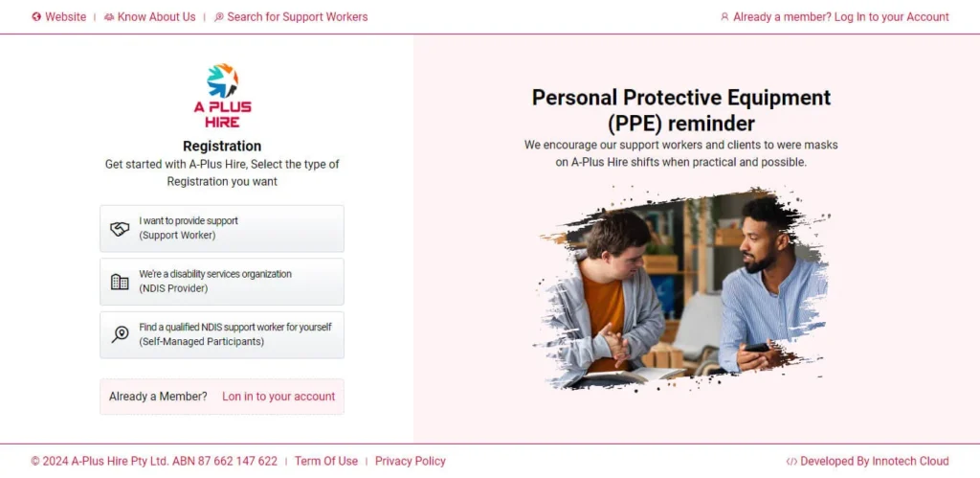
Task: Open the Know About Us menu item
Action: (x=156, y=17)
